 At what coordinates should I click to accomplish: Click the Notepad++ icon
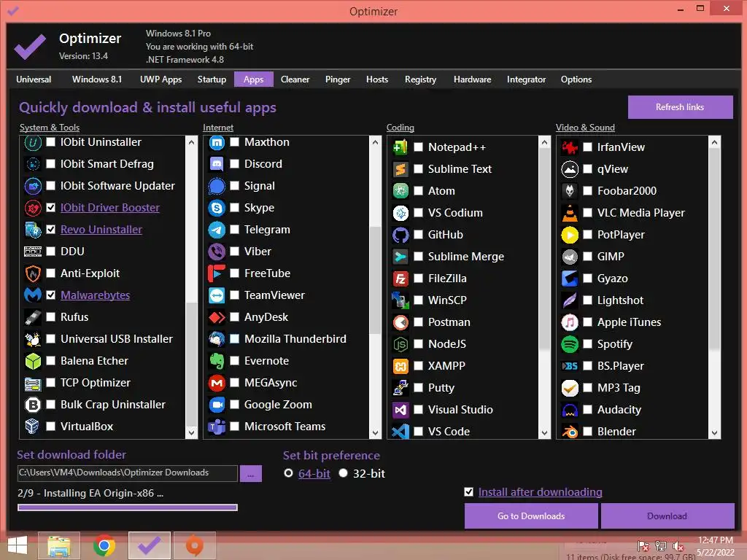(400, 147)
